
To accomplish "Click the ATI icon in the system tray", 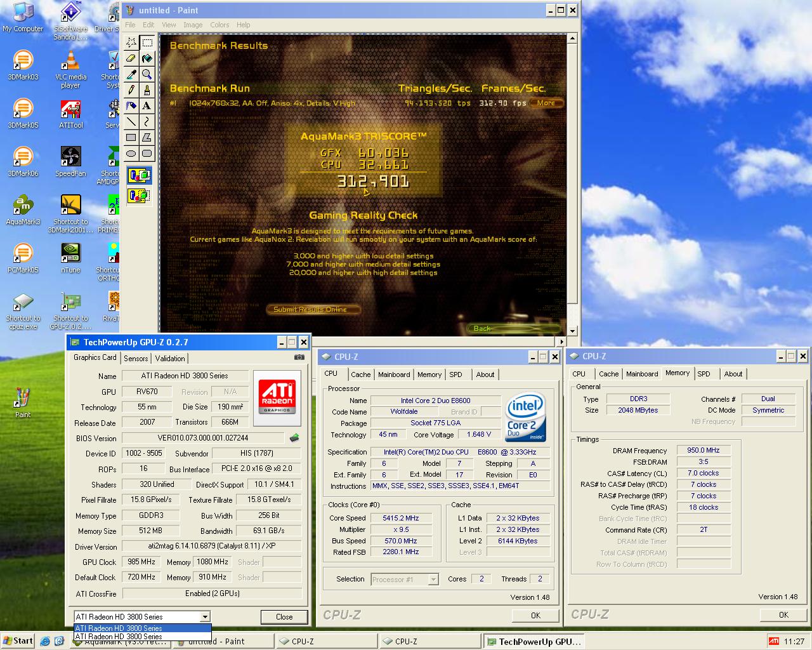I will pos(773,641).
